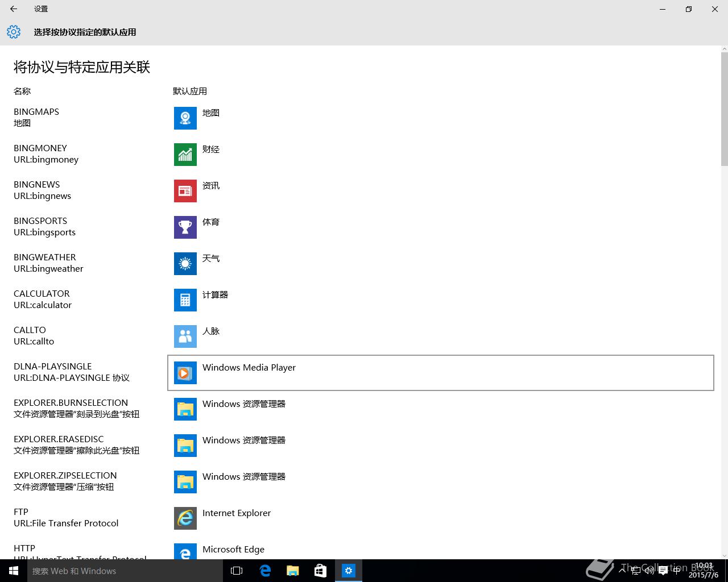Click the Internet Explorer icon for FTP
This screenshot has height=582, width=728.
click(185, 518)
